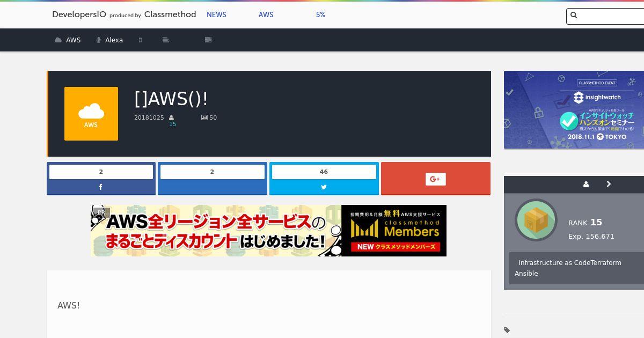Click the author user icon under title

tap(172, 117)
